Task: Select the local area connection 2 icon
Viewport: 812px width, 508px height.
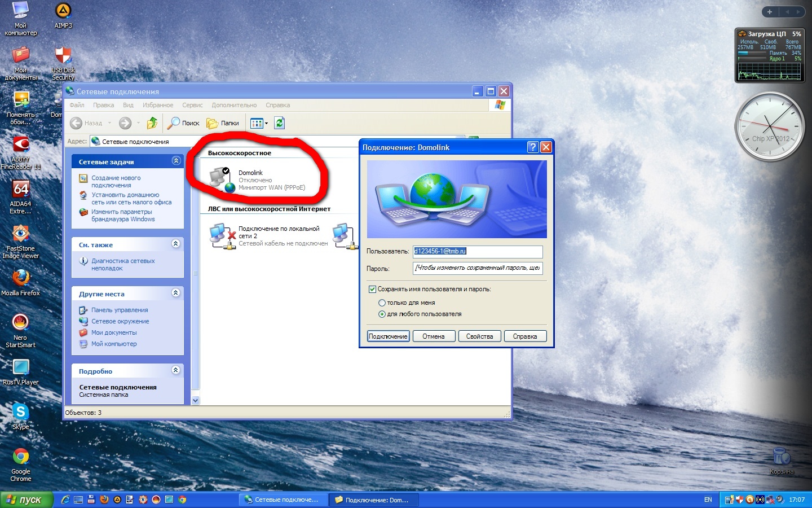Action: tap(222, 236)
